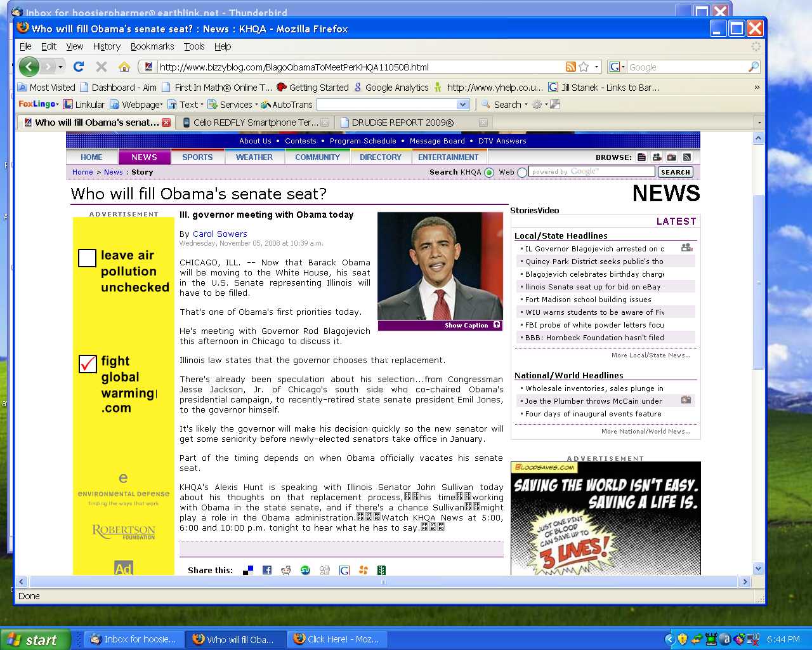Browse stories using the document icon
Image resolution: width=812 pixels, height=650 pixels.
[x=641, y=157]
